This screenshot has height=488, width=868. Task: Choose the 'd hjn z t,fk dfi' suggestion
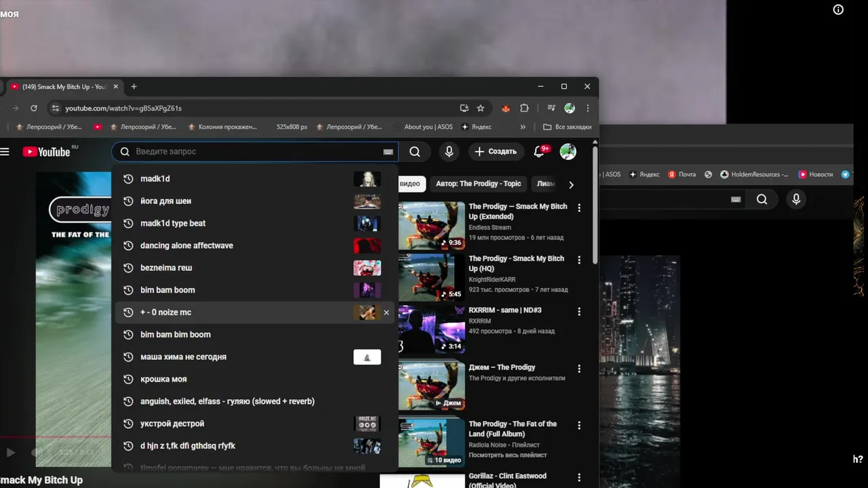coord(254,446)
